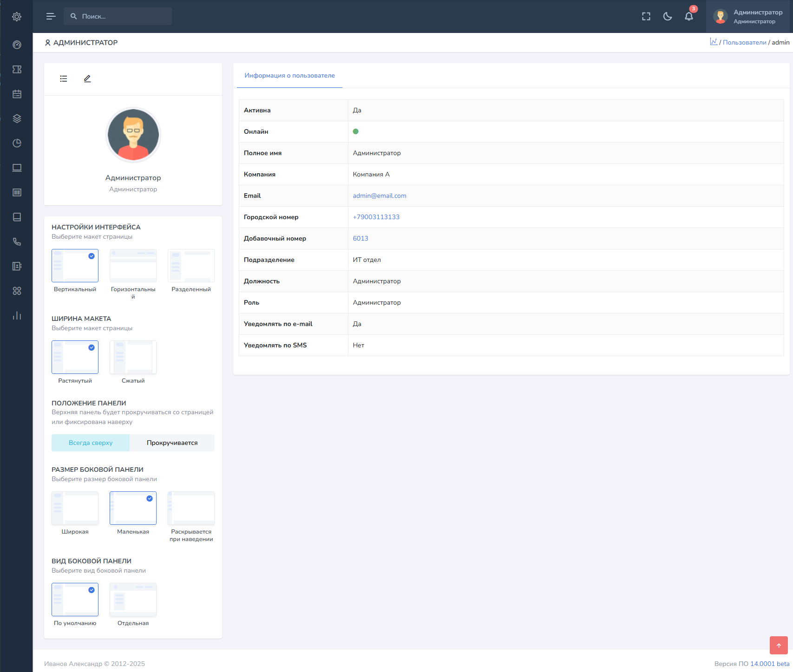Image resolution: width=793 pixels, height=672 pixels.
Task: Click the list icon on profile card
Action: click(x=64, y=79)
